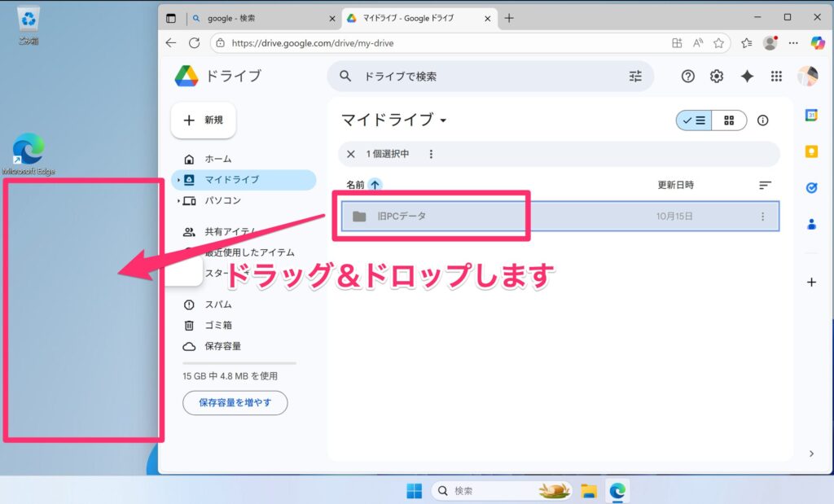Open Gemini sparkle icon in Drive
This screenshot has width=834, height=504.
[x=747, y=76]
